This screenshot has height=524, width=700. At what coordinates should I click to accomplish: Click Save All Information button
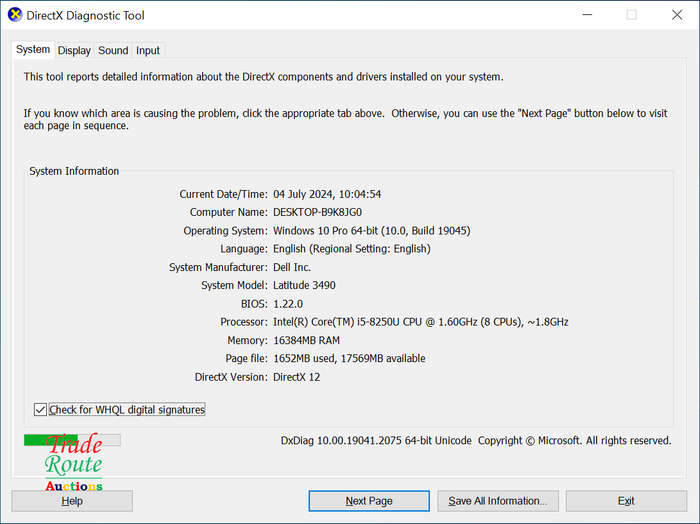point(498,501)
